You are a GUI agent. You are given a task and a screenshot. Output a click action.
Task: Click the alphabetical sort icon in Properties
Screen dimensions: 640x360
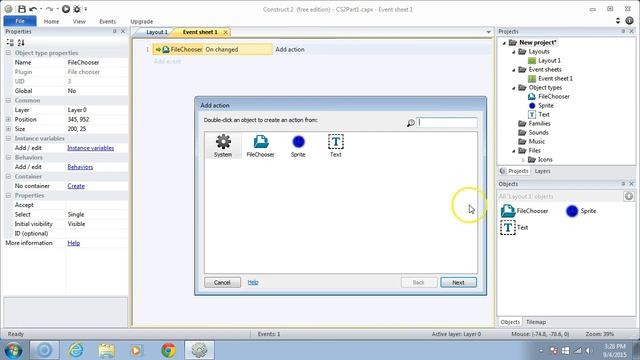tap(21, 42)
